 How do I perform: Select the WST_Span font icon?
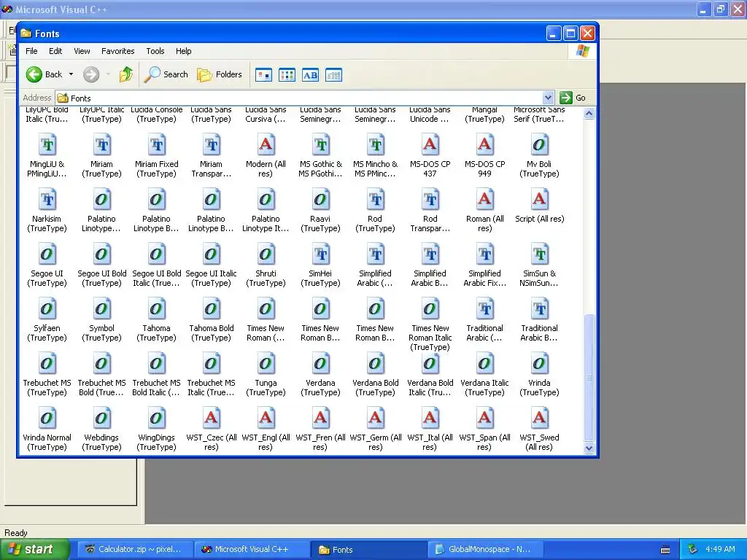pyautogui.click(x=484, y=418)
